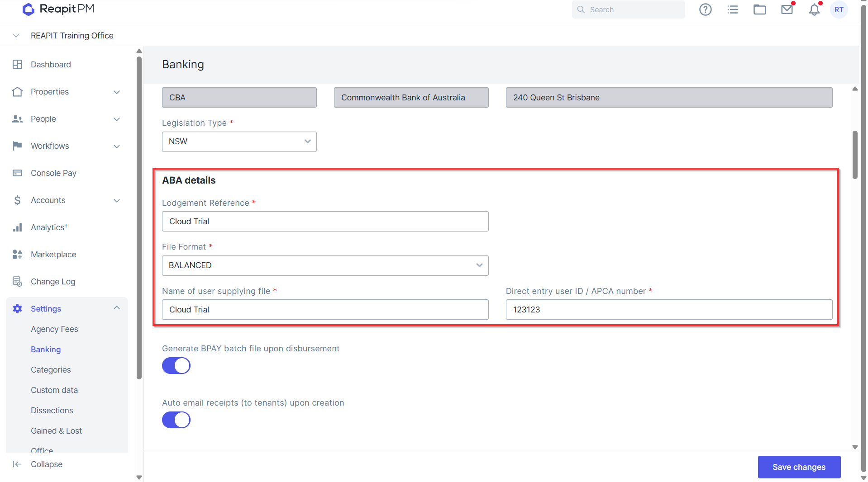The image size is (868, 482).
Task: Click the Banking page vertical scrollbar
Action: pyautogui.click(x=855, y=155)
